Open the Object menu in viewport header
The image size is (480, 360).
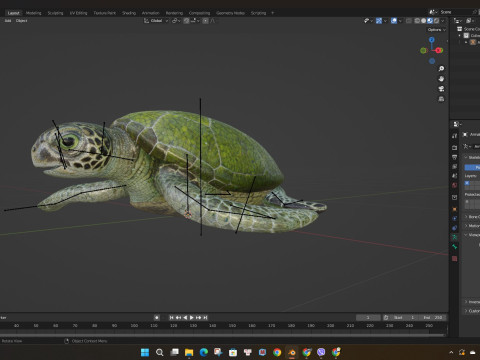(x=21, y=21)
